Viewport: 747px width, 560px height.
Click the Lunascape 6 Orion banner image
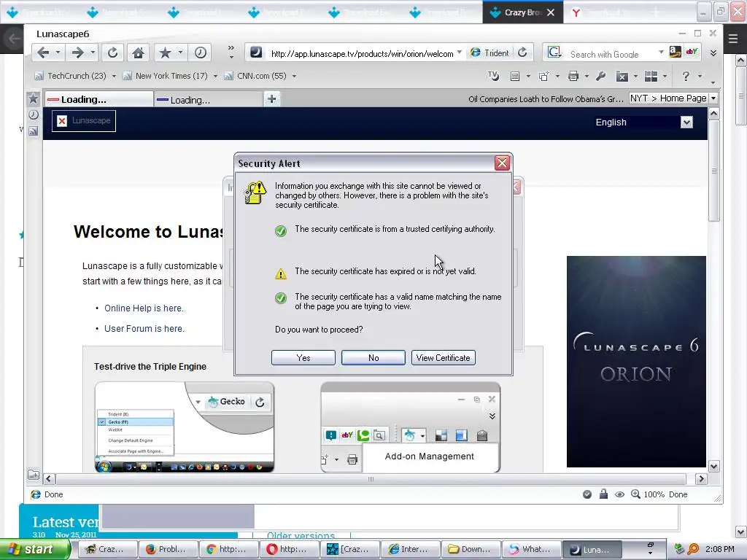pyautogui.click(x=636, y=362)
